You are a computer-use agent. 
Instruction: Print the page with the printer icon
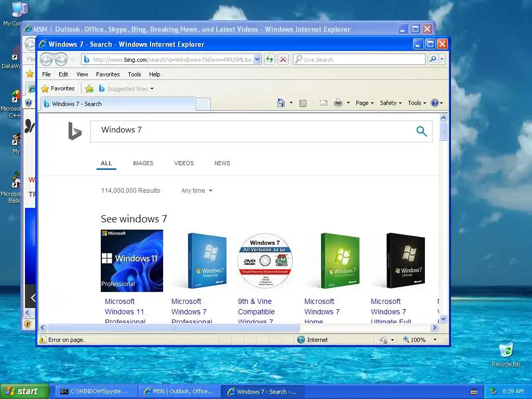point(338,103)
